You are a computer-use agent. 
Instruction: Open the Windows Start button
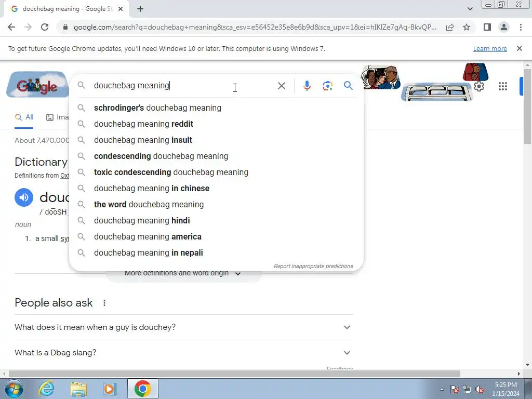(x=14, y=389)
